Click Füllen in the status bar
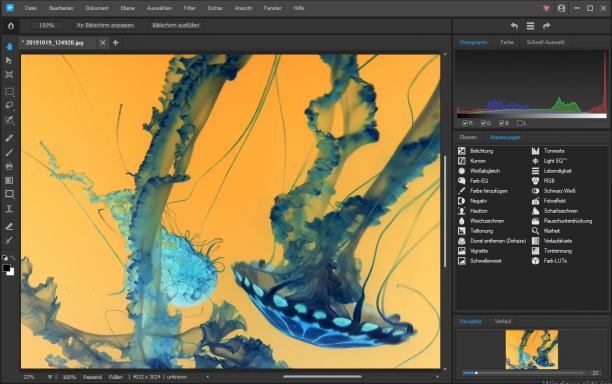The height and width of the screenshot is (384, 612). [x=116, y=377]
